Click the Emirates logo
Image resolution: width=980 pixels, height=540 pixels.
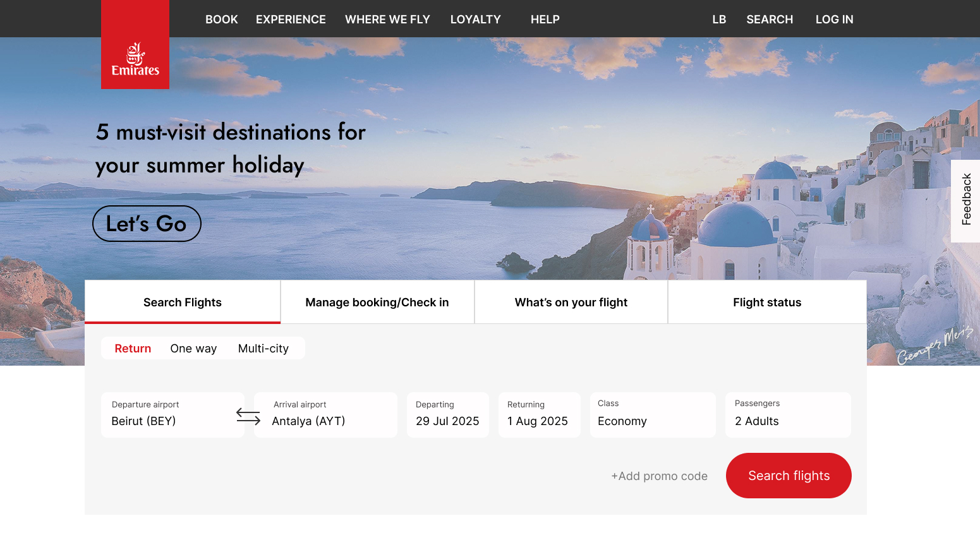[135, 58]
